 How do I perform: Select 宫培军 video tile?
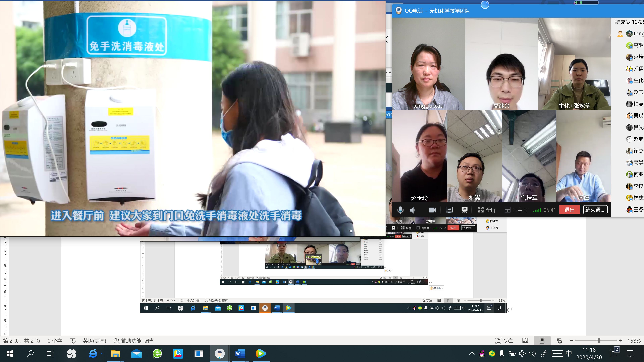click(529, 156)
